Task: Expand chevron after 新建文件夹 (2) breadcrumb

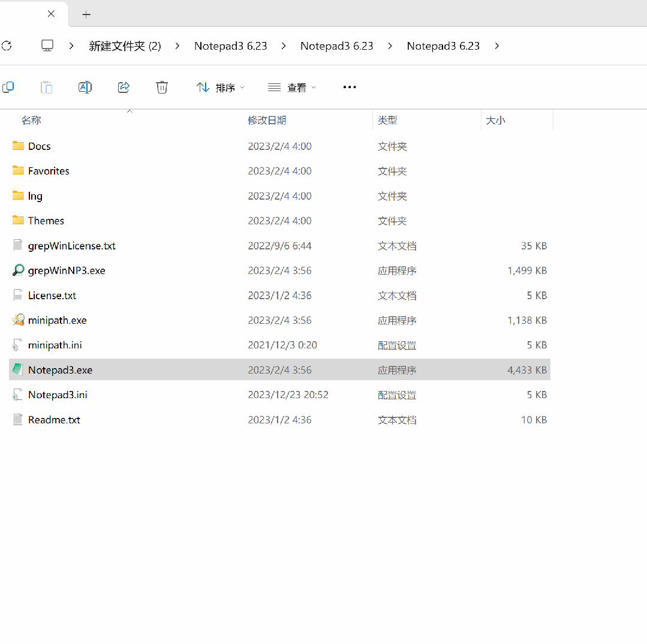Action: pyautogui.click(x=177, y=46)
